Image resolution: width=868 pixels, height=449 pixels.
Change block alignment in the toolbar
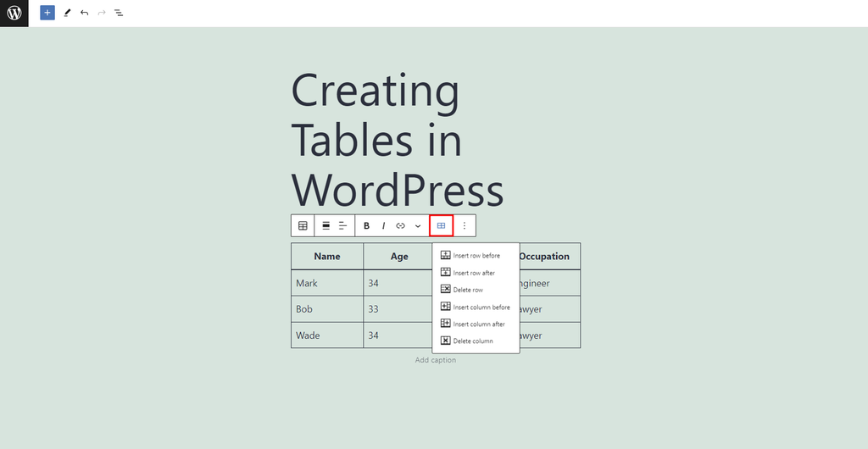click(326, 225)
